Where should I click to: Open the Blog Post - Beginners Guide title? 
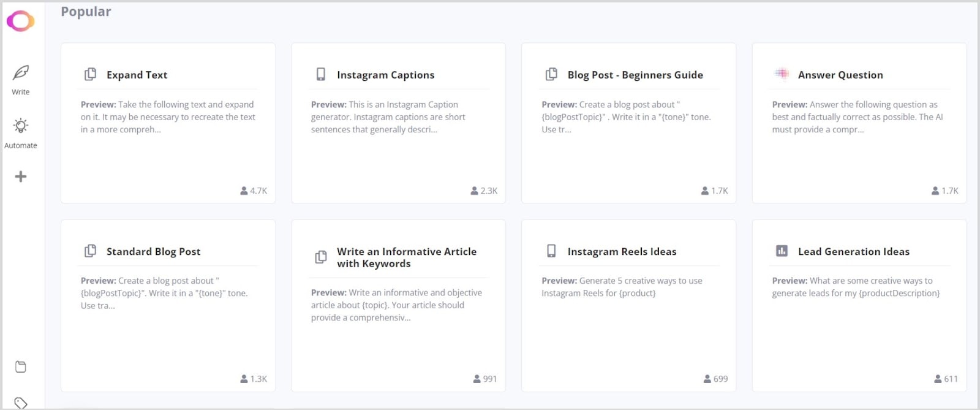pos(635,75)
